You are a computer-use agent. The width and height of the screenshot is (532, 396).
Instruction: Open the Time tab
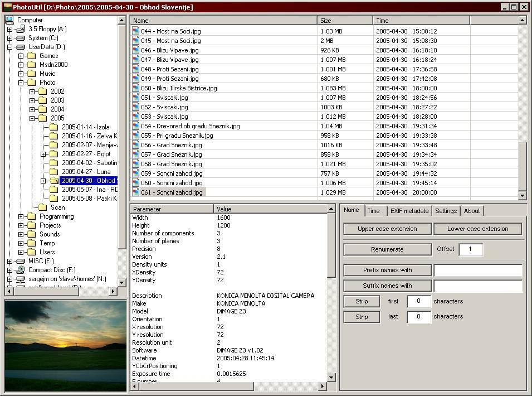point(375,211)
